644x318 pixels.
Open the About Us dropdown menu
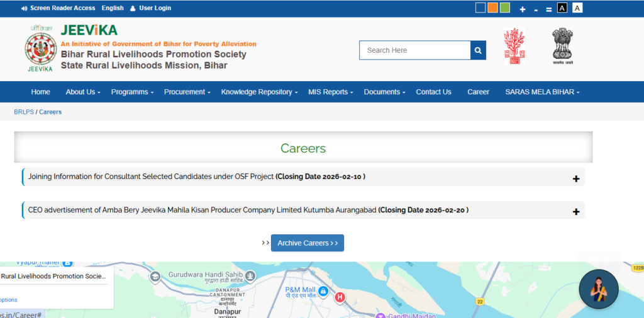83,92
